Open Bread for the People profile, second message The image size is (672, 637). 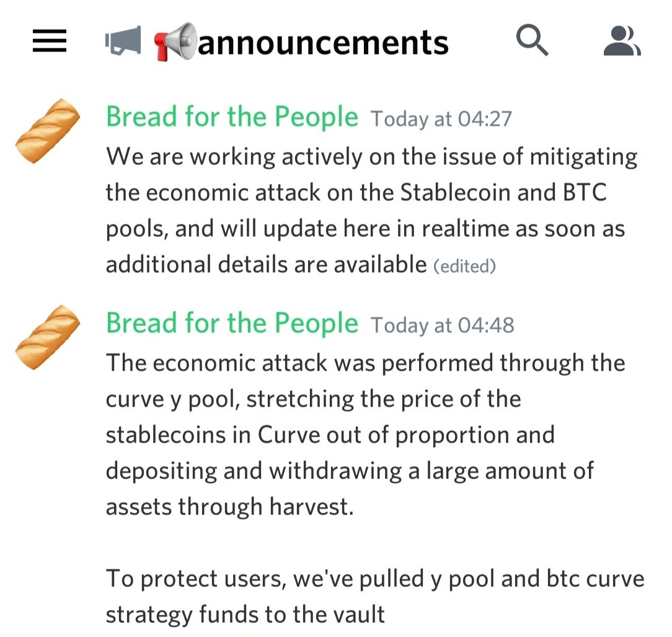click(x=232, y=323)
